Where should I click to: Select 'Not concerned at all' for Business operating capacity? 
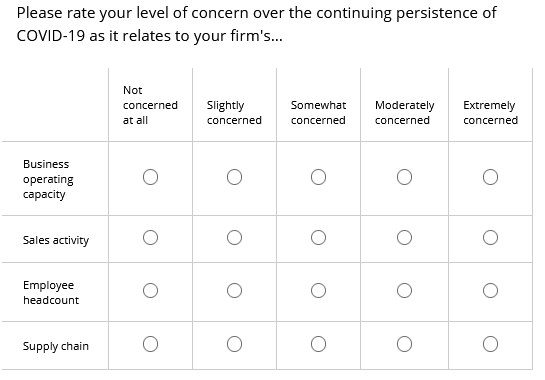pos(151,177)
